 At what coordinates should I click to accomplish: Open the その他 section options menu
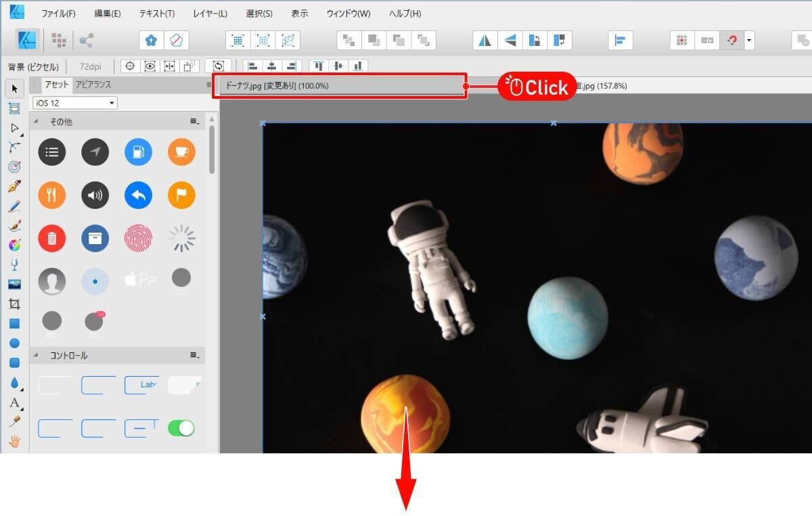[x=194, y=122]
